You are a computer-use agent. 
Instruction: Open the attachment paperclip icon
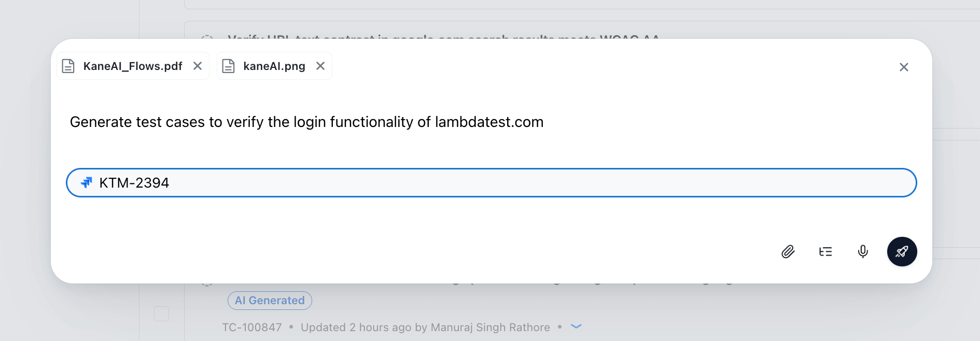(788, 251)
